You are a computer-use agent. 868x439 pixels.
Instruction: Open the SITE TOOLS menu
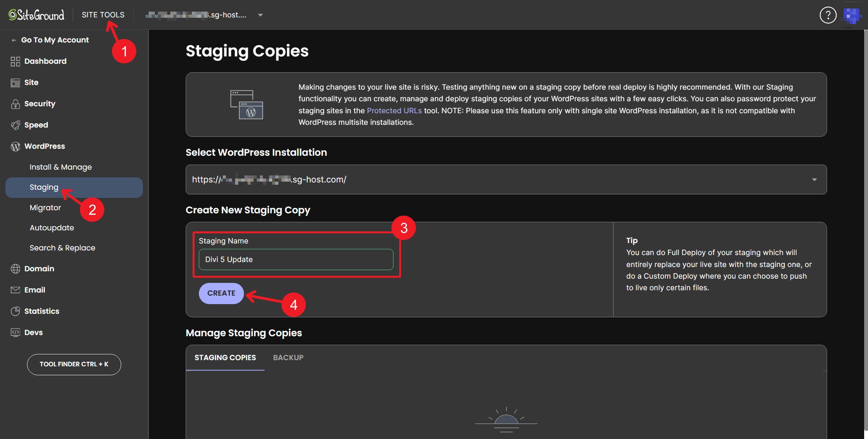point(103,14)
